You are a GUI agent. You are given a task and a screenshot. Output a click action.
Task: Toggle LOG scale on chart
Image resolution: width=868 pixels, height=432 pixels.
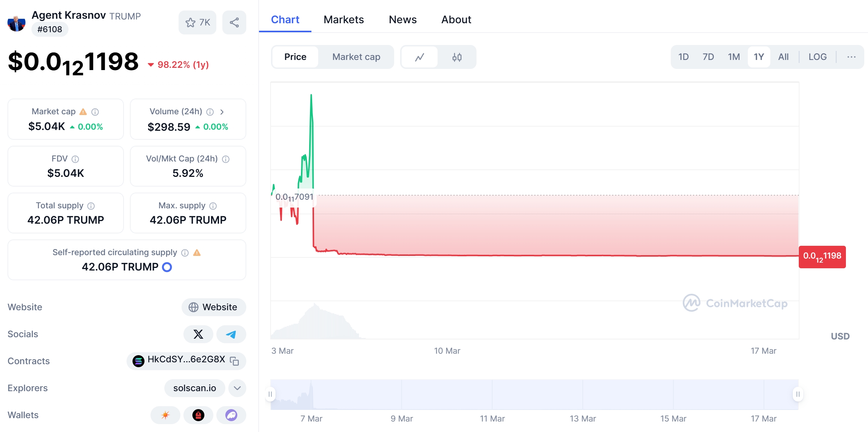click(817, 57)
